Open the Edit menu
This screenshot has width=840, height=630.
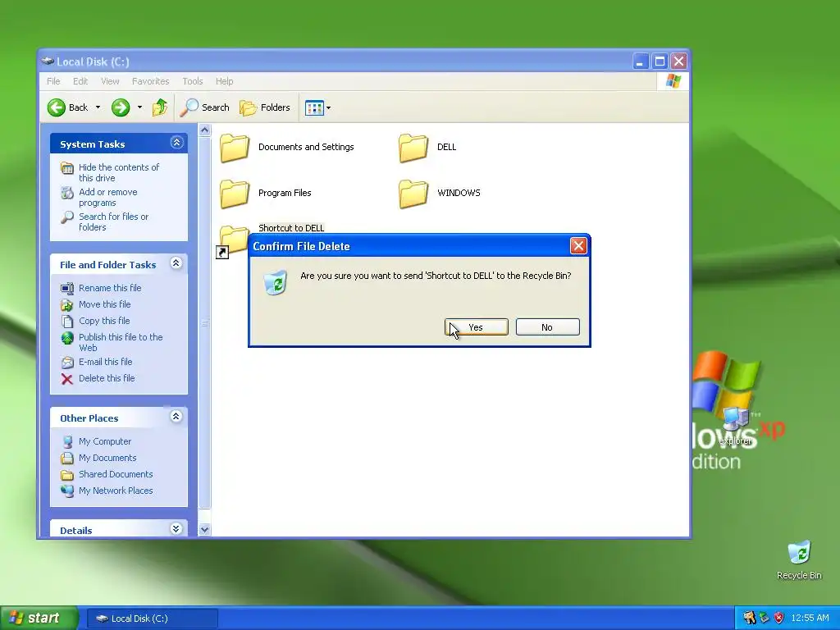click(x=80, y=81)
